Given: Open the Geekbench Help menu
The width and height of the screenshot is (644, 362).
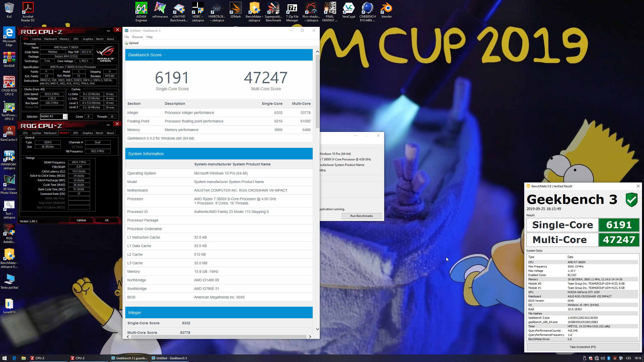Looking at the screenshot, I should [x=149, y=37].
